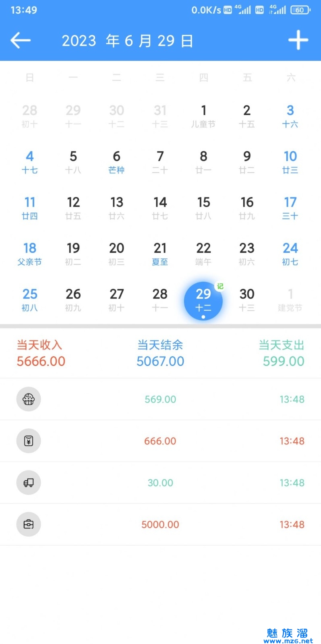Tap the green 记 badge on the 29th
Image resolution: width=321 pixels, height=644 pixels.
click(x=220, y=286)
